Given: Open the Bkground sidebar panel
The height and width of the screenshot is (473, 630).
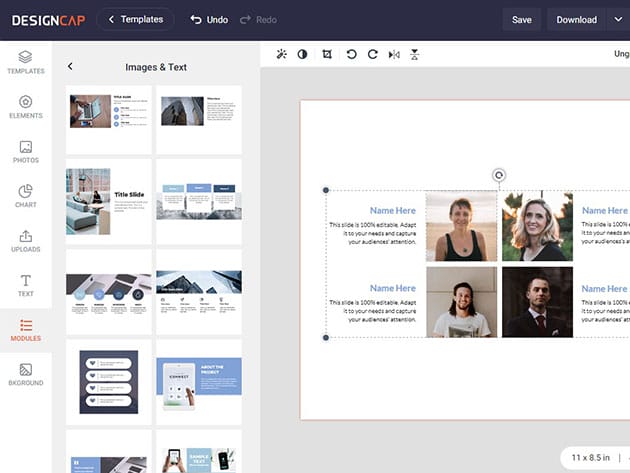Looking at the screenshot, I should coord(26,374).
